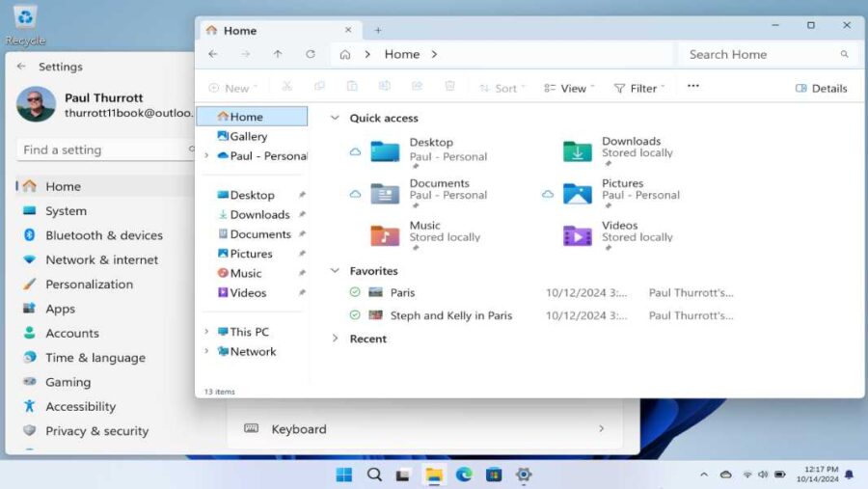Open the Details pane button
The height and width of the screenshot is (489, 868).
(821, 88)
